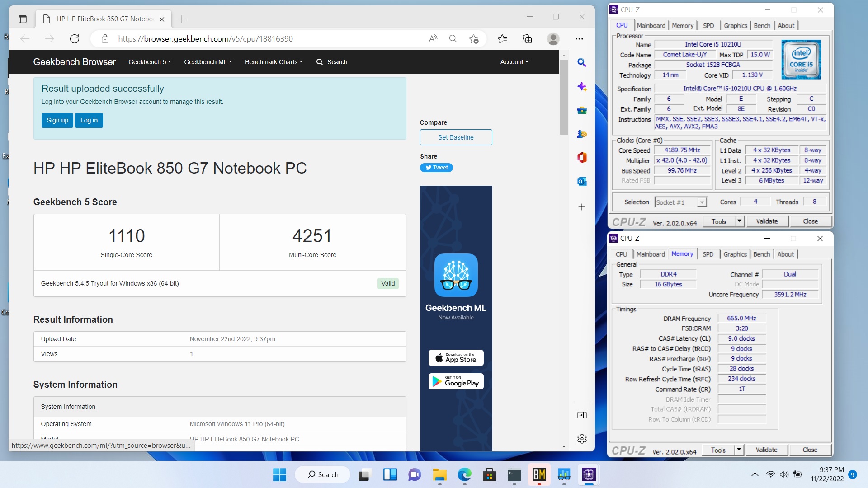Open the Outlook icon in Edge sidebar
This screenshot has height=488, width=868.
point(582,182)
